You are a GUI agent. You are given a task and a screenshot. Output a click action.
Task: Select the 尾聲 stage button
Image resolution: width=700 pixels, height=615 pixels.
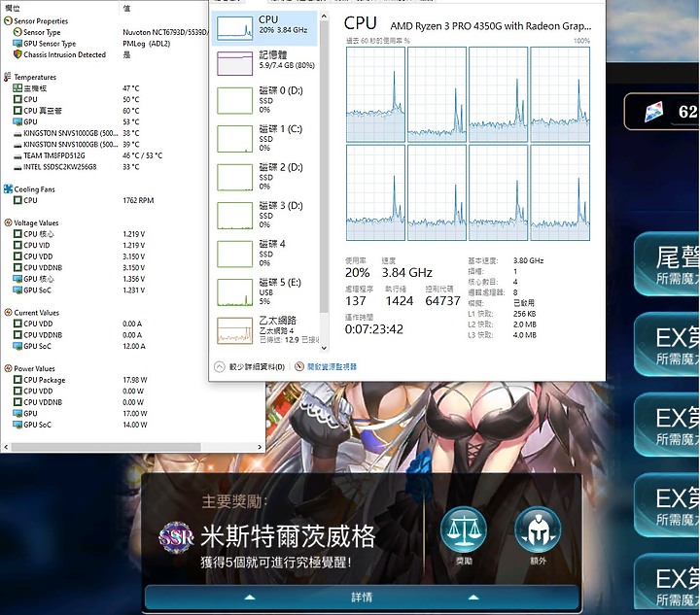tap(667, 264)
